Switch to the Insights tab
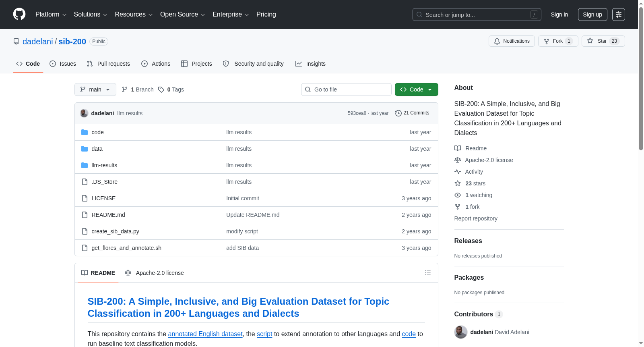Screen dimensions: 644x347 (x=310, y=64)
